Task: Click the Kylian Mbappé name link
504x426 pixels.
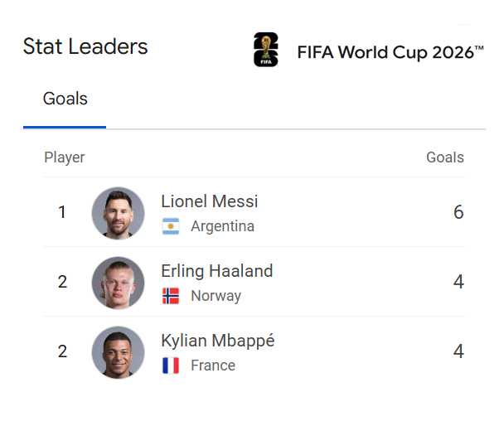Action: (218, 341)
